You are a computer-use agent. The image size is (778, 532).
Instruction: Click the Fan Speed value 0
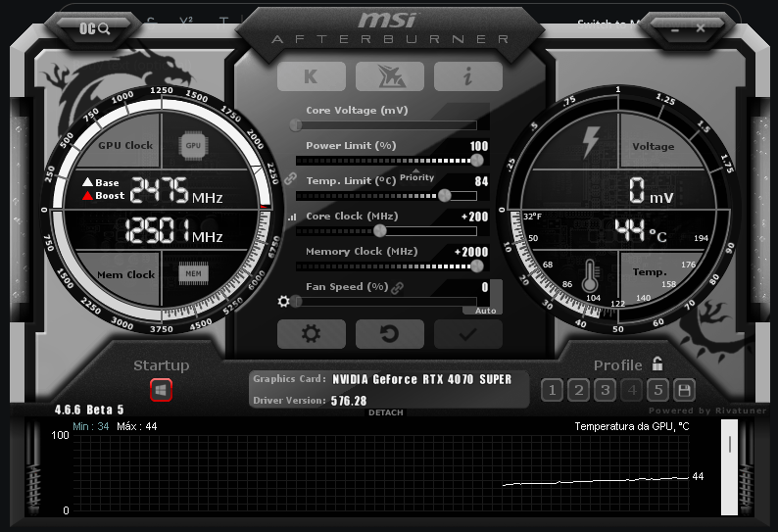coord(485,287)
